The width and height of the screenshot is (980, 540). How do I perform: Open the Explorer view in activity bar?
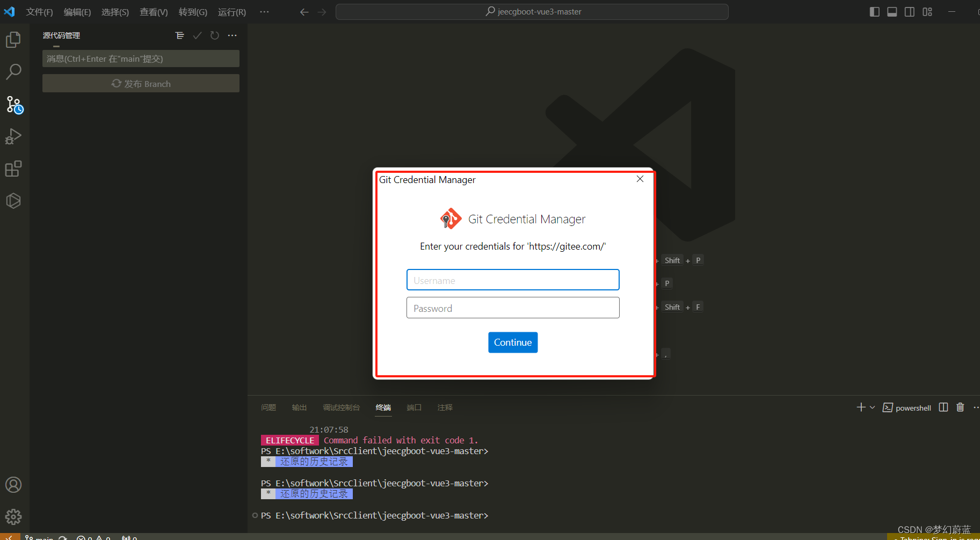pyautogui.click(x=13, y=40)
